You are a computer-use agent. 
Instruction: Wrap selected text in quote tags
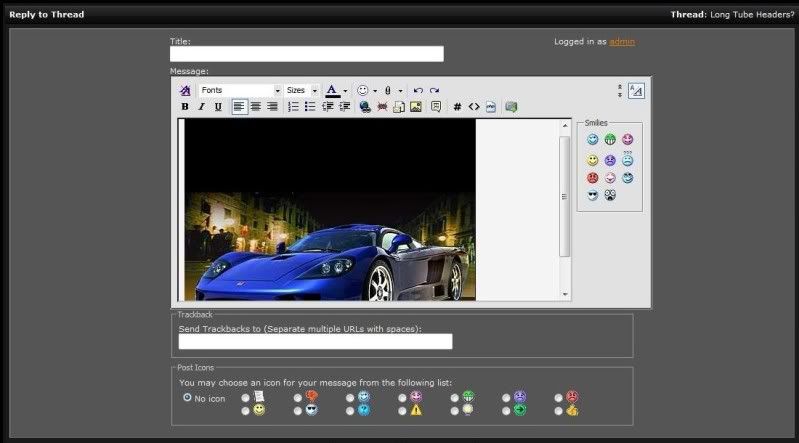(436, 107)
